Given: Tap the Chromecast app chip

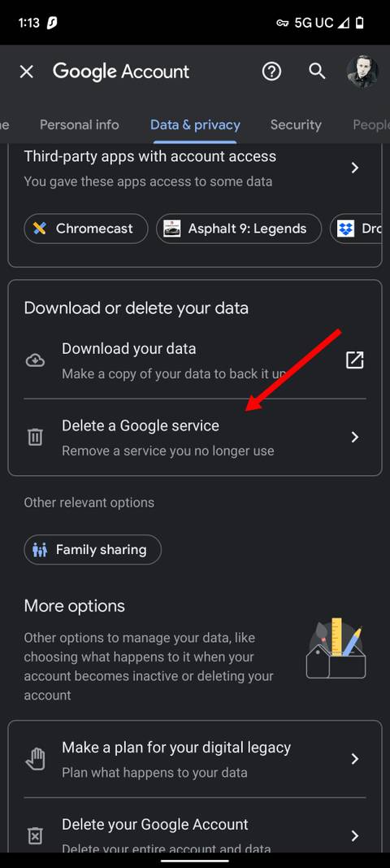Looking at the screenshot, I should (86, 229).
